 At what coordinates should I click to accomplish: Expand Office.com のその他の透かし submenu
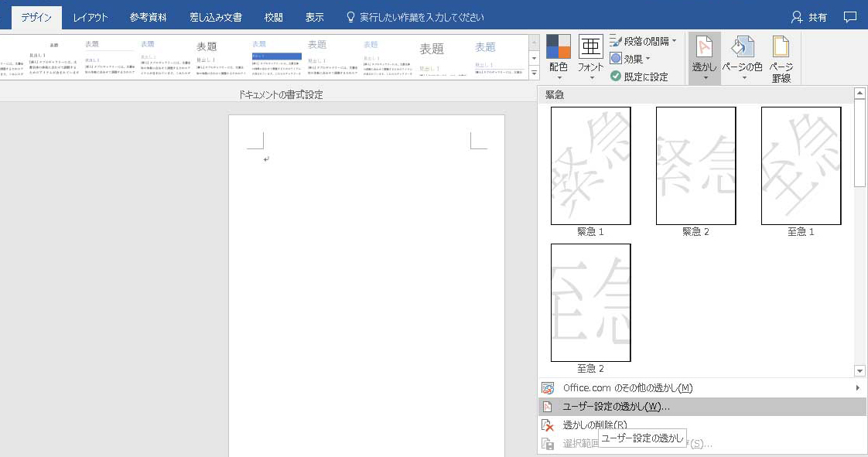[857, 387]
